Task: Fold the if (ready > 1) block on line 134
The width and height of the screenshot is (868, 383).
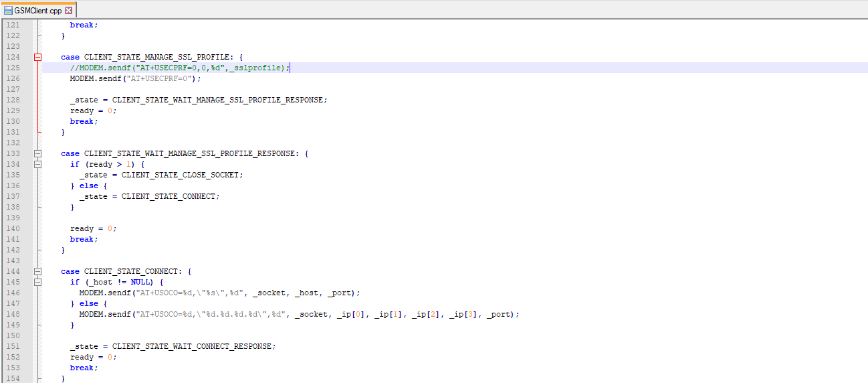Action: click(38, 165)
